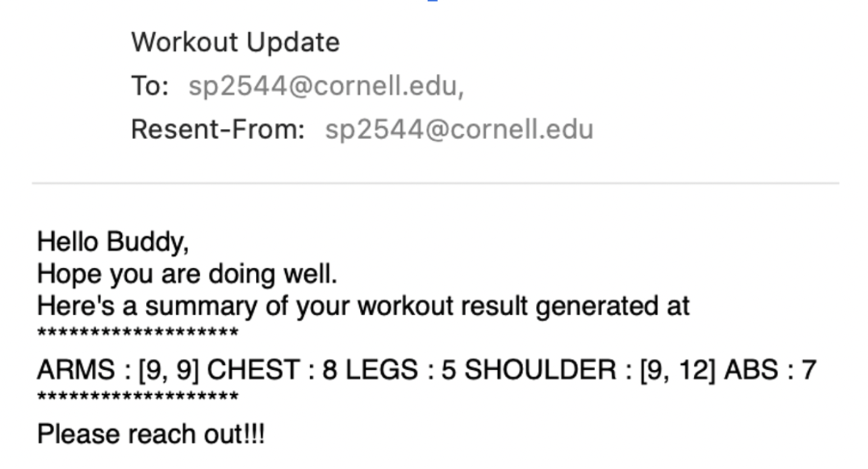Click the header divider line
The height and width of the screenshot is (469, 868).
coord(435,183)
